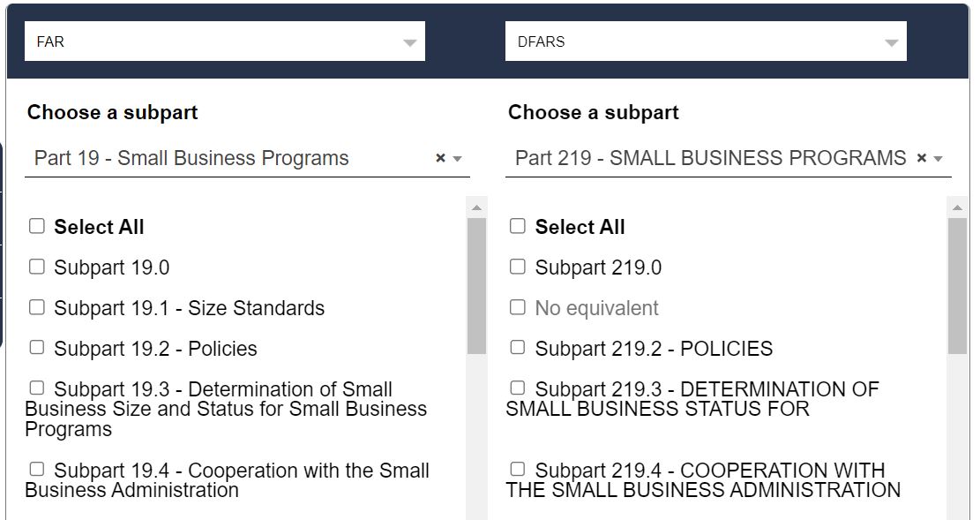Image resolution: width=980 pixels, height=520 pixels.
Task: Tick the Subpart 19.0 checkbox
Action: [37, 267]
